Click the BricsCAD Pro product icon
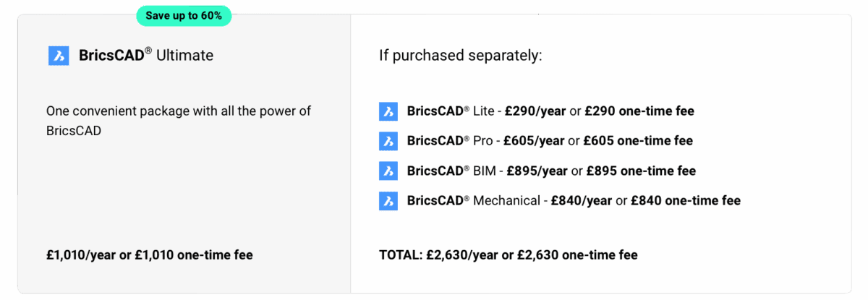The image size is (868, 300). [388, 141]
